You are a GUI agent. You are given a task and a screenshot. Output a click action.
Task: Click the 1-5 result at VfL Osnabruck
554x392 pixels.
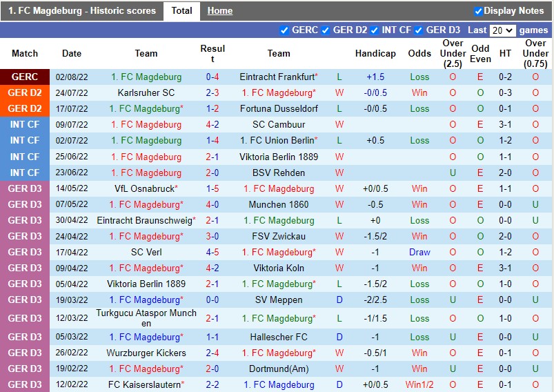pyautogui.click(x=212, y=189)
